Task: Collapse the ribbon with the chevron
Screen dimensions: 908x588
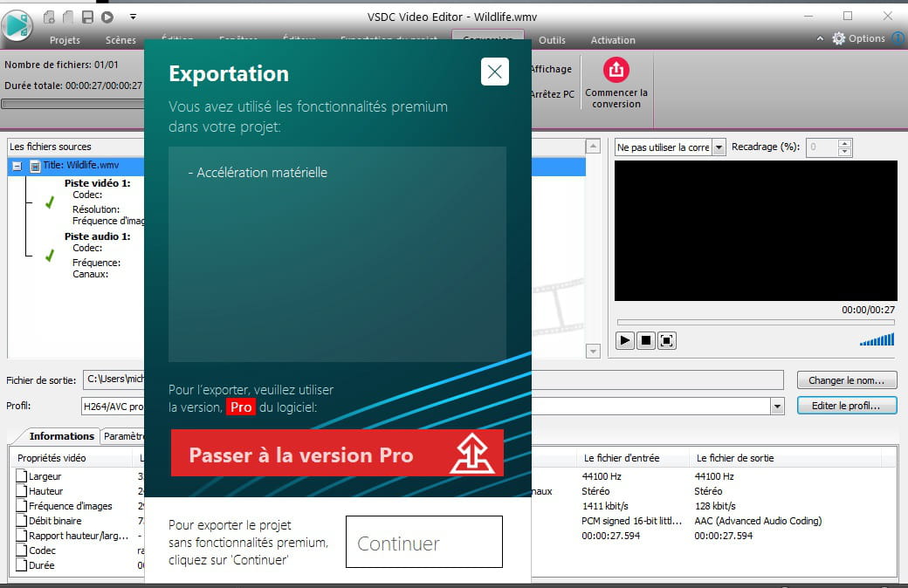Action: click(820, 38)
